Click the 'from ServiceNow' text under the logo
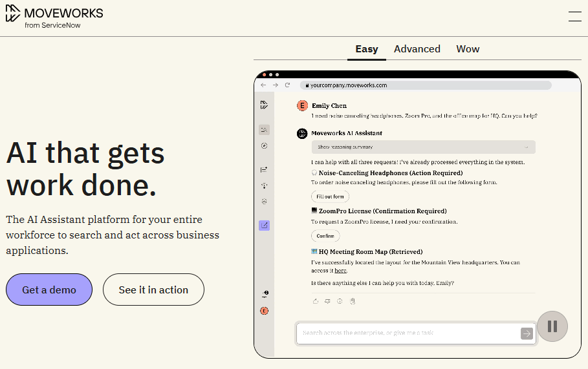 52,25
